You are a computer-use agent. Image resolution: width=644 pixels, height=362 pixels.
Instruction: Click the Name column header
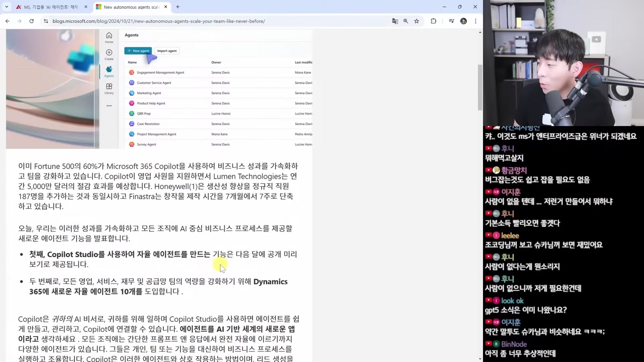[132, 62]
